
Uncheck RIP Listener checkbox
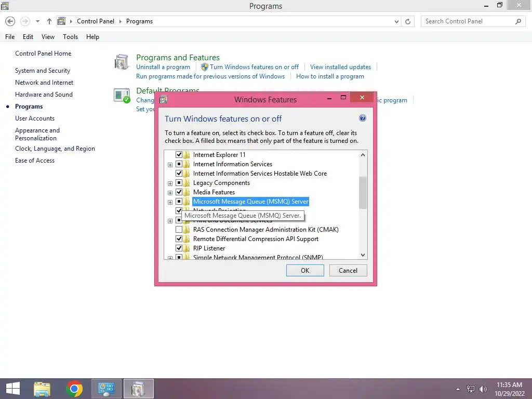point(179,248)
